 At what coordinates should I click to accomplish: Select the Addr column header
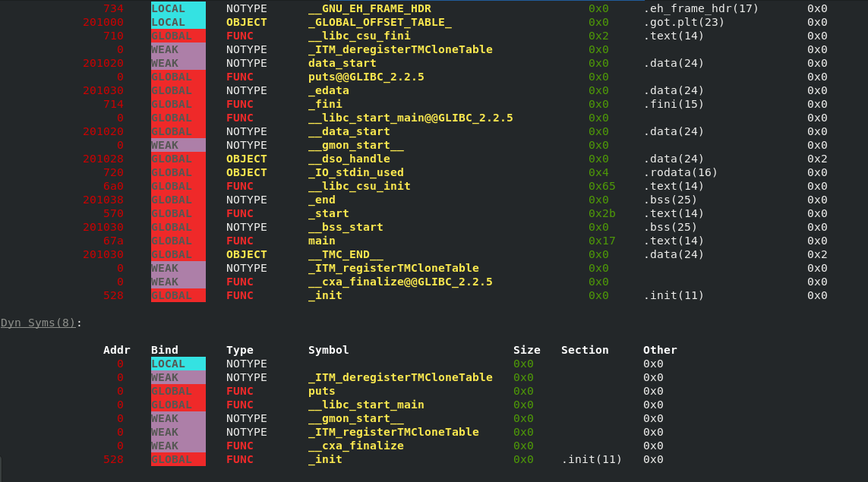click(x=117, y=350)
